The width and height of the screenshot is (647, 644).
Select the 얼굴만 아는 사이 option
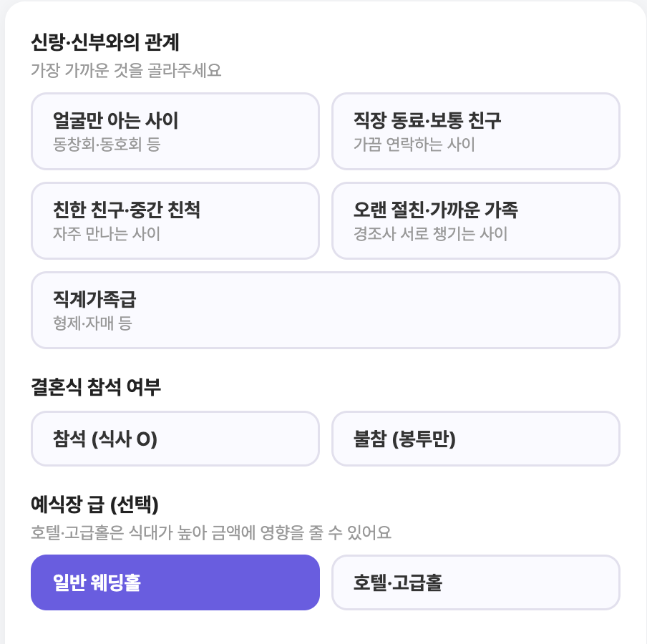175,131
